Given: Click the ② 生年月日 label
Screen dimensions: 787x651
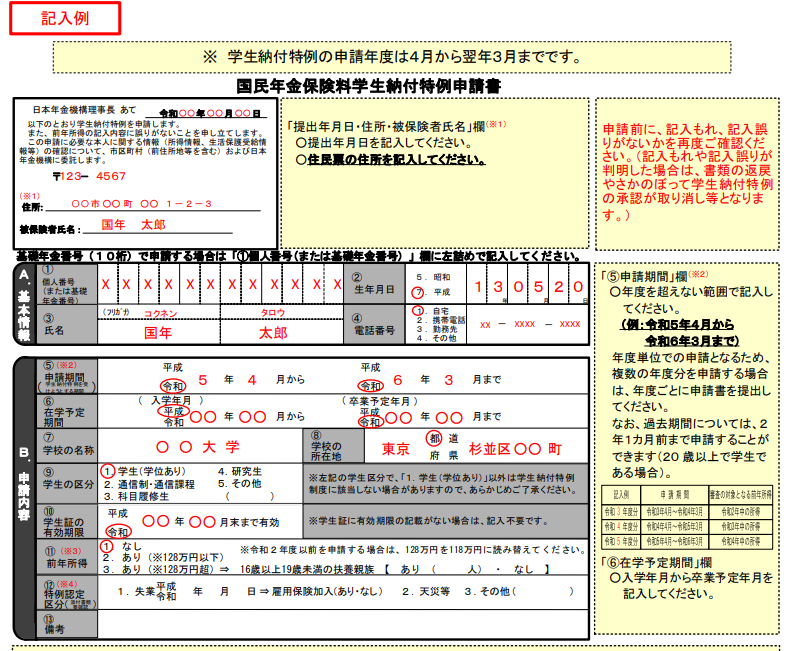Looking at the screenshot, I should (373, 284).
